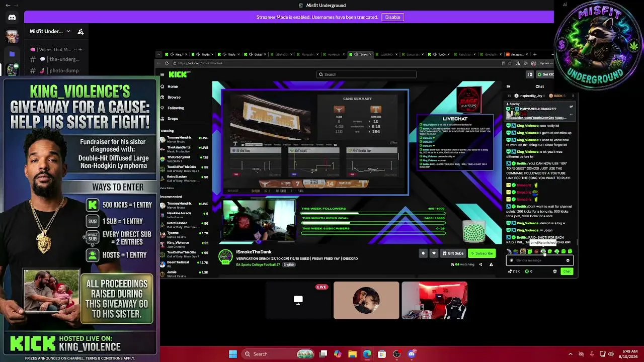Screen dimensions: 644x362
Task: Open the emoji picker in the chat box
Action: pyautogui.click(x=568, y=260)
